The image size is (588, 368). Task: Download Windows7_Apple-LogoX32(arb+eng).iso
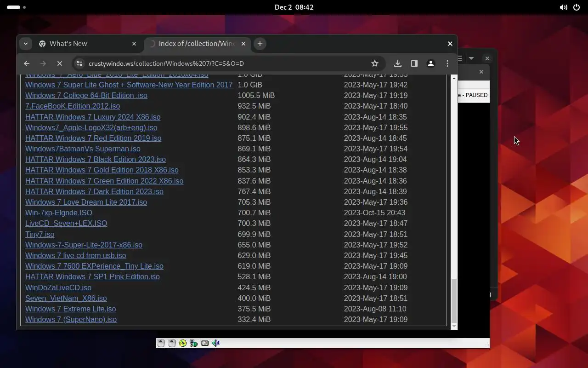pyautogui.click(x=91, y=127)
